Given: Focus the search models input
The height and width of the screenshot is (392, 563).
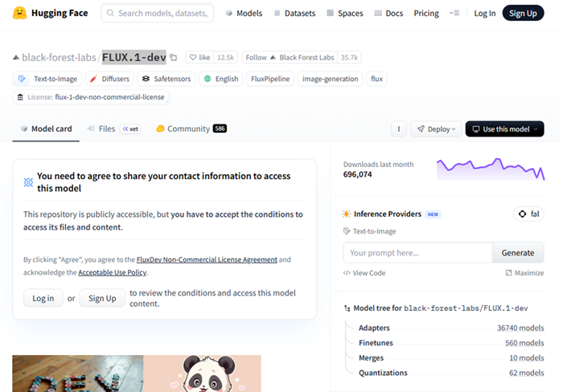Looking at the screenshot, I should coord(158,13).
